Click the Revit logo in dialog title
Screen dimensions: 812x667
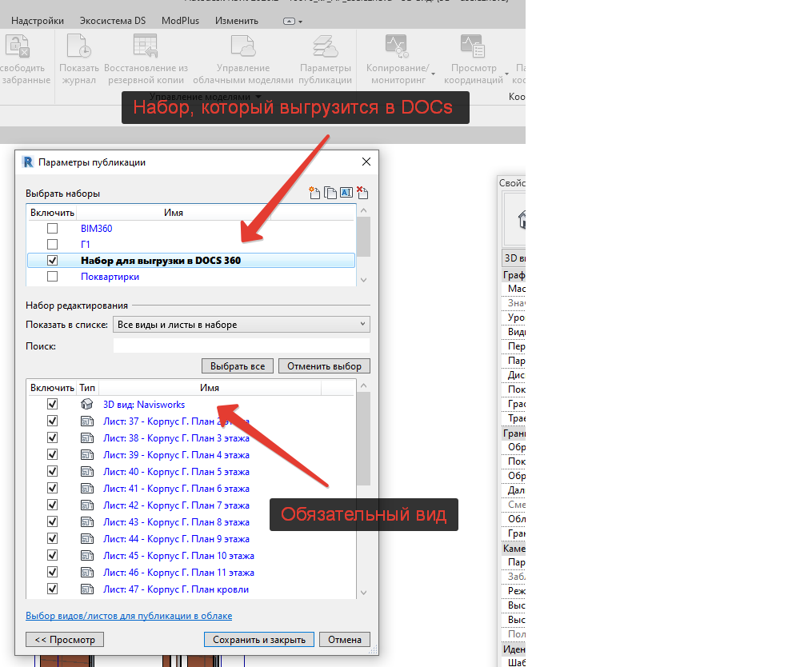(28, 162)
